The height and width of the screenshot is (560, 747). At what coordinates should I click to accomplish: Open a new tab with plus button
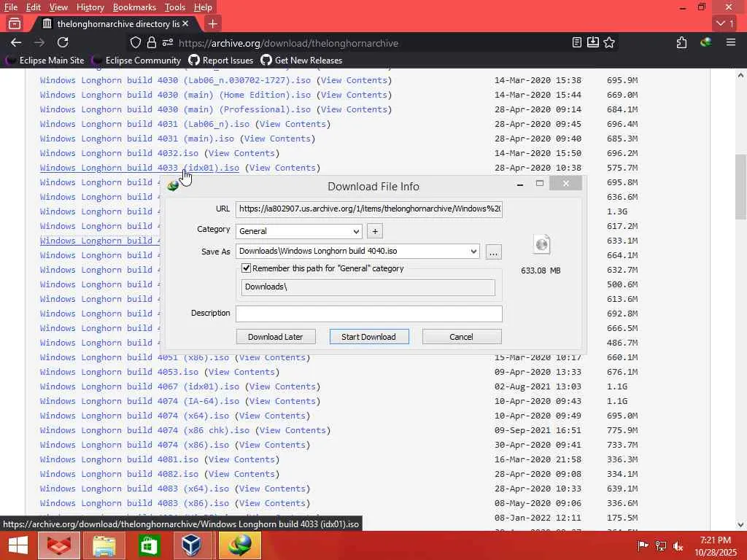(x=213, y=23)
